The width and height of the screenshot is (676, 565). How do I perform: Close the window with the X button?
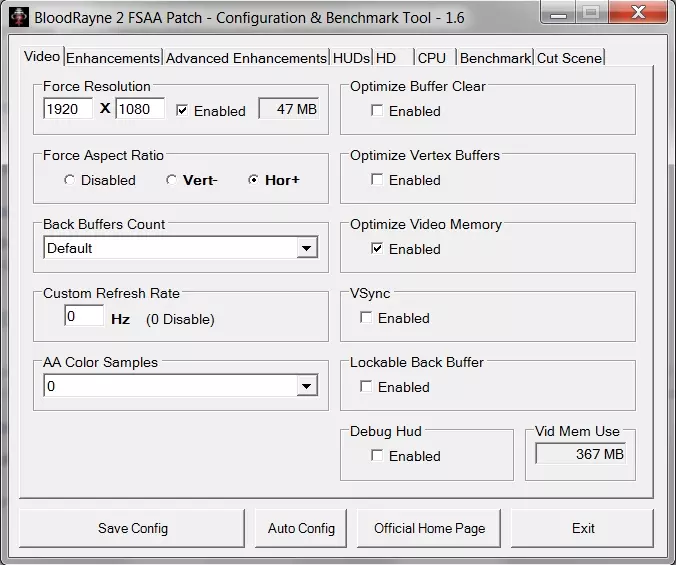(638, 12)
